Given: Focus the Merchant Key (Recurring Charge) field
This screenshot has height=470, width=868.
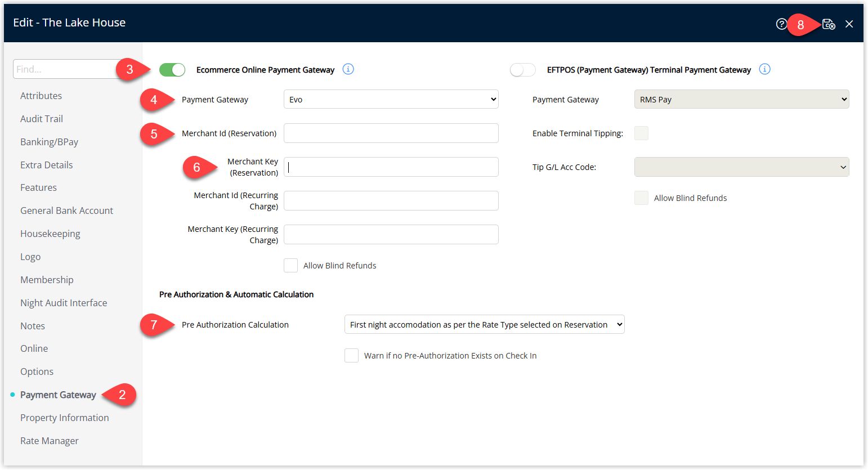Looking at the screenshot, I should [391, 235].
